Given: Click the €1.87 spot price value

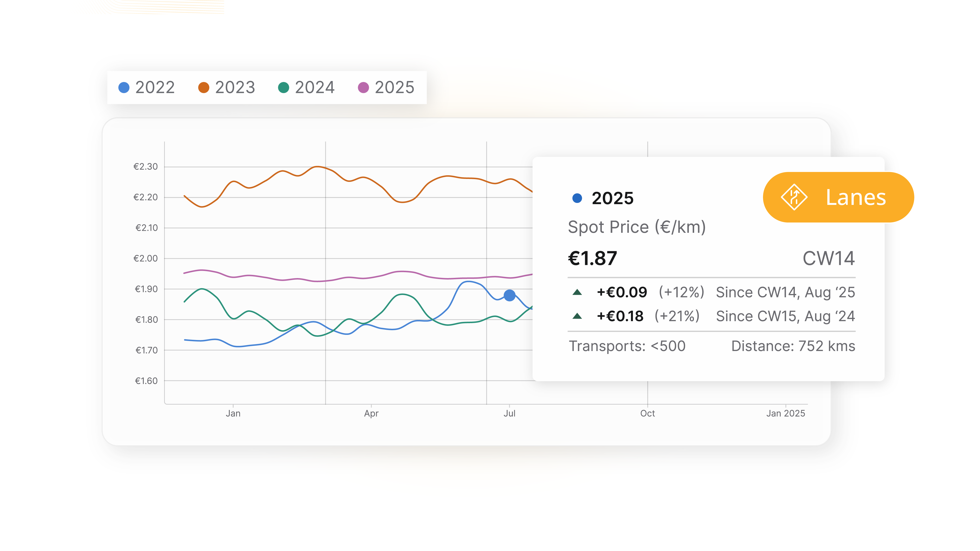Looking at the screenshot, I should 592,258.
